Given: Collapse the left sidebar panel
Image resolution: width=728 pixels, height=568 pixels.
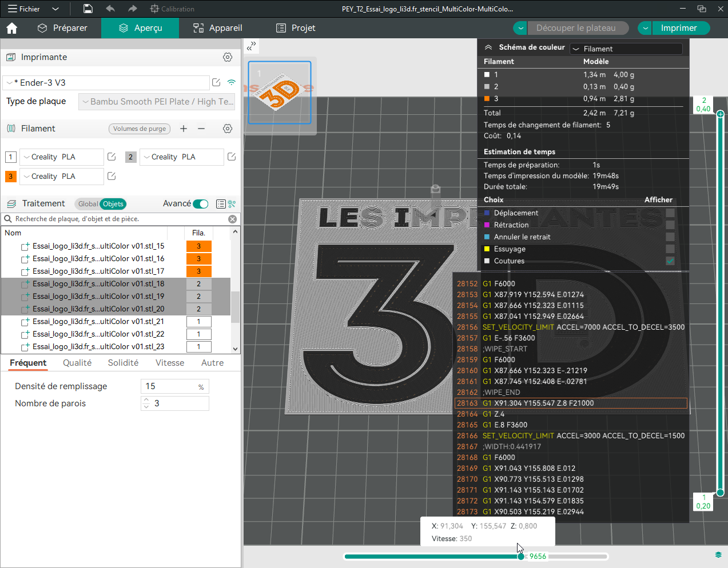Looking at the screenshot, I should 252,46.
